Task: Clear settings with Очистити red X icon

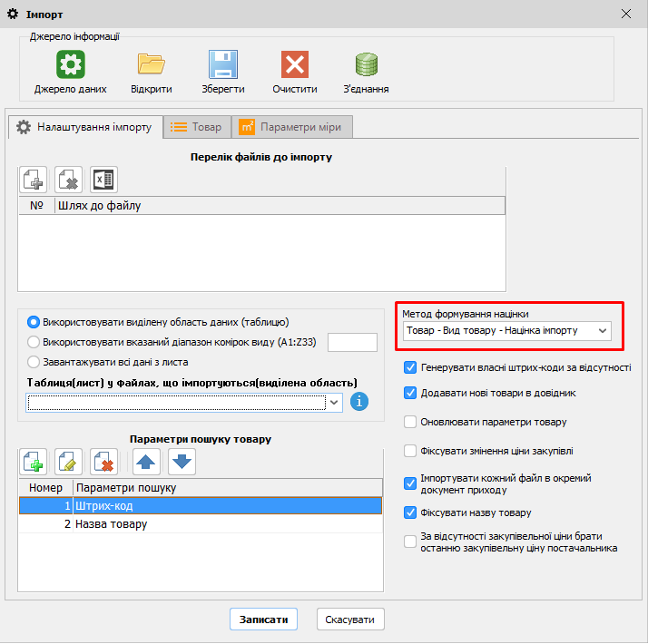Action: [295, 65]
